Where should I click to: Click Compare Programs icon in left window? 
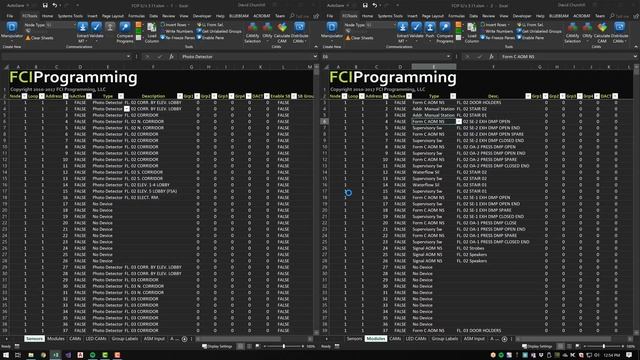point(124,27)
